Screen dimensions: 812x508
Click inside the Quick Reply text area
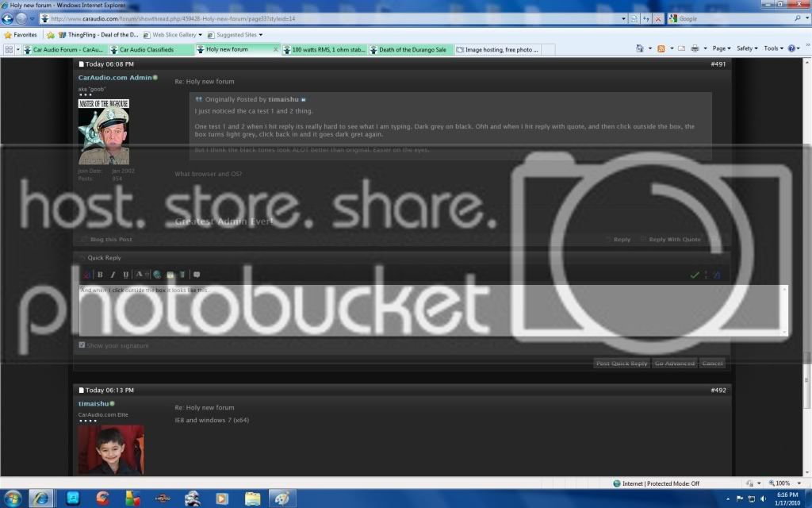tap(433, 310)
